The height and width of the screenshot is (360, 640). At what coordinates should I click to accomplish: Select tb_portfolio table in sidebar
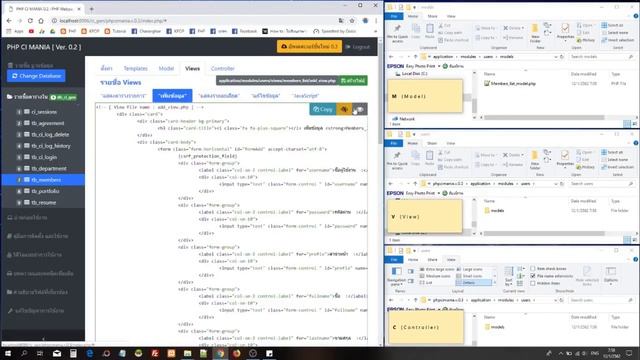[x=45, y=191]
